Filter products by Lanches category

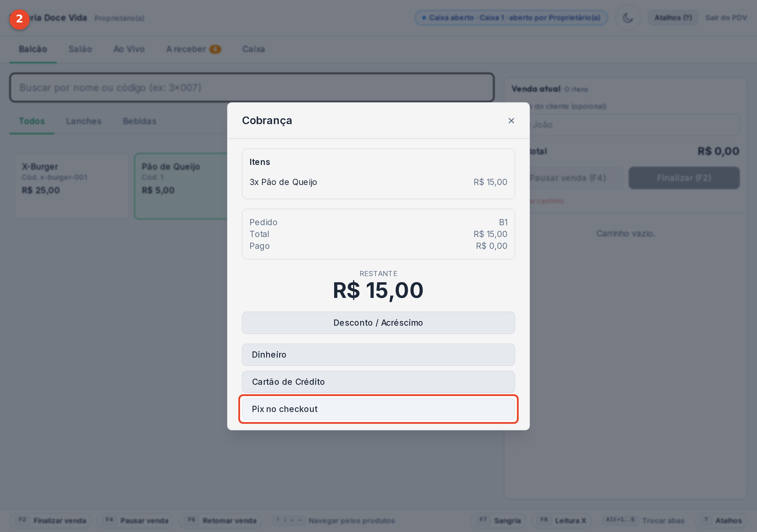click(x=83, y=121)
